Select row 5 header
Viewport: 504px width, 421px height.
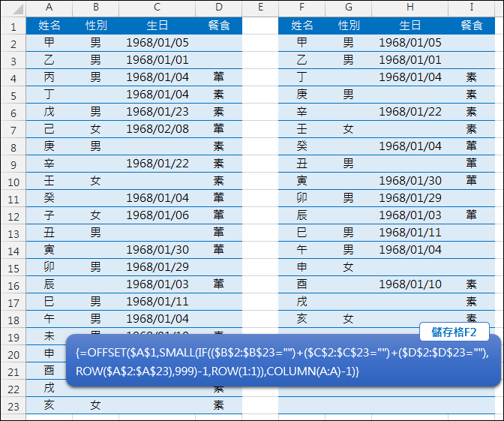click(13, 95)
